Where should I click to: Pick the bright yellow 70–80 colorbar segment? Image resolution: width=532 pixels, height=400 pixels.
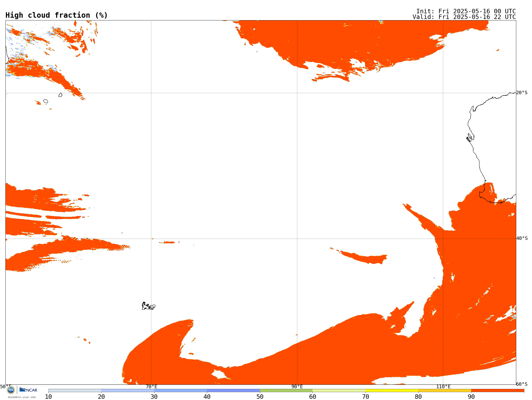pyautogui.click(x=392, y=390)
